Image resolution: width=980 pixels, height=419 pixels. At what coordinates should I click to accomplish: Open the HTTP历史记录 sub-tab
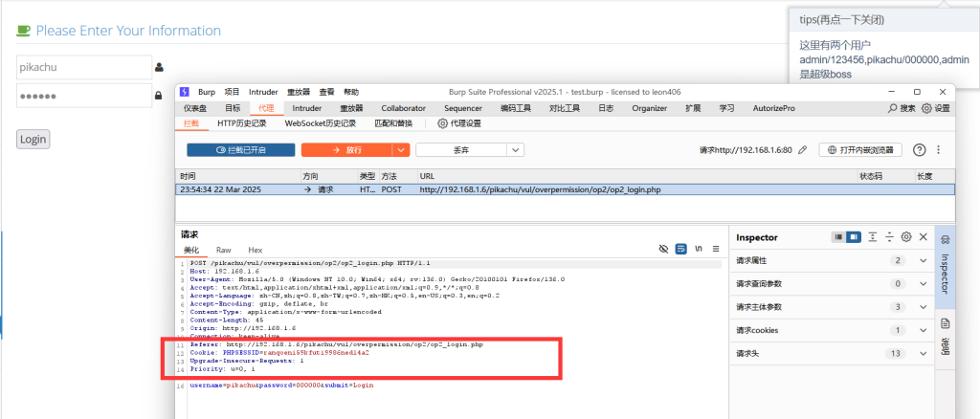[x=242, y=123]
